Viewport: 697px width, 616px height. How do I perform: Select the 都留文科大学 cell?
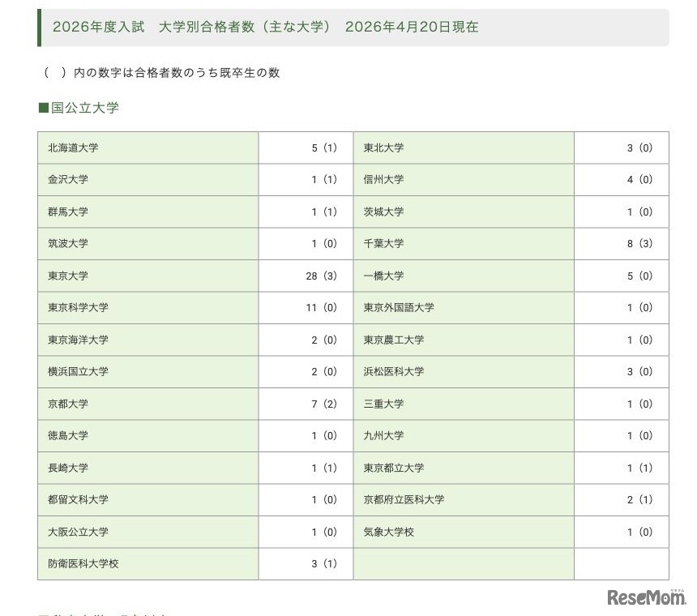tap(148, 500)
